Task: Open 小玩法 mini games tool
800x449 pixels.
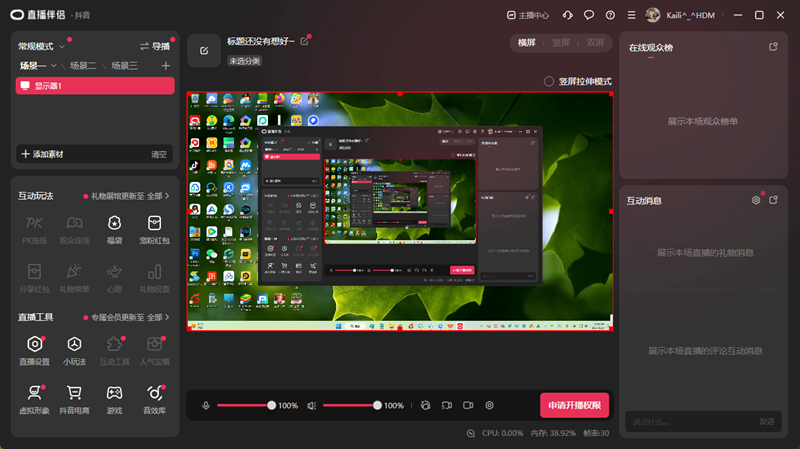Action: click(x=74, y=351)
